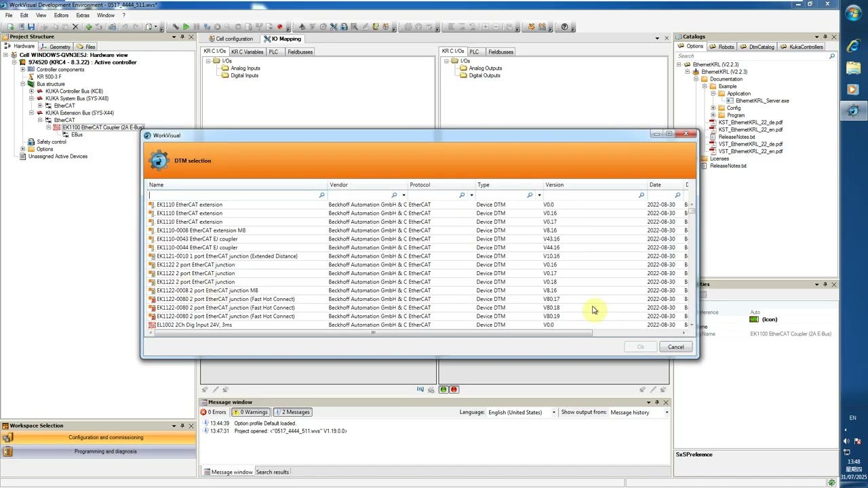Switch to the left KR C Variables tab
The width and height of the screenshot is (868, 488).
pos(247,52)
